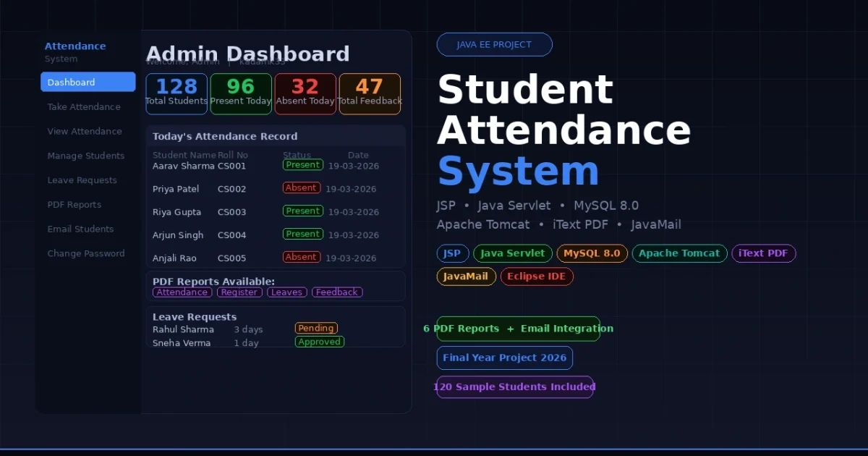Click the JAVA EE PROJECT badge
868x456 pixels.
pos(494,44)
